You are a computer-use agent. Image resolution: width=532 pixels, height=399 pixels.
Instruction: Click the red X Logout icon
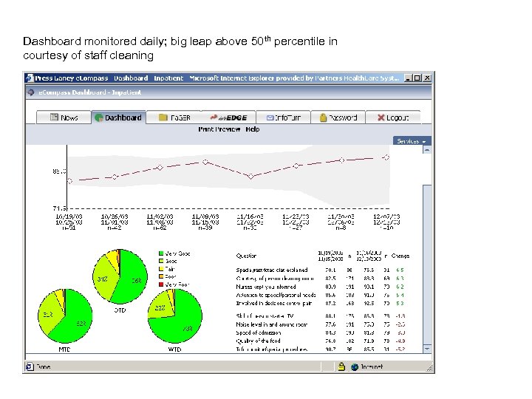point(381,117)
